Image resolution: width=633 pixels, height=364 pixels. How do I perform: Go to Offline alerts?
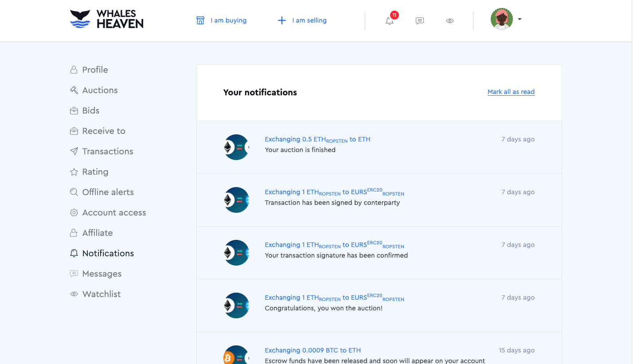(x=108, y=192)
